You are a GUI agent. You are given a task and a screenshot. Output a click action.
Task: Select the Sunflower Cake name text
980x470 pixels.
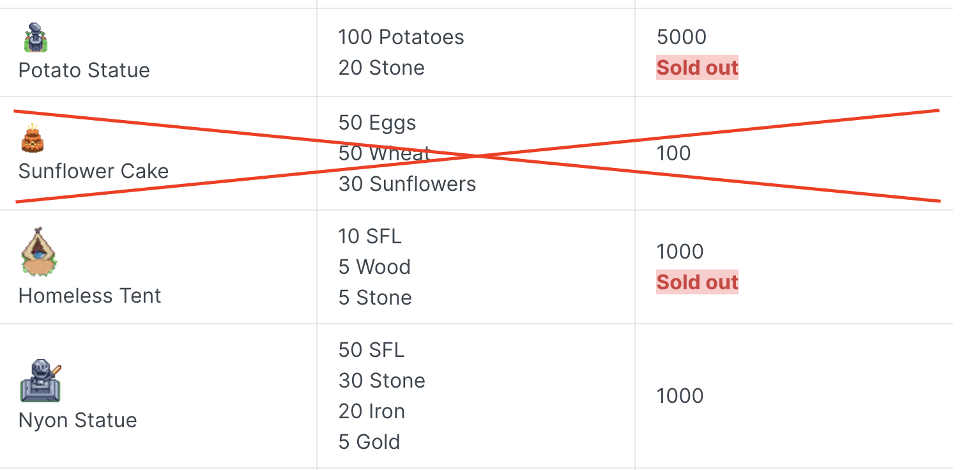pos(94,171)
